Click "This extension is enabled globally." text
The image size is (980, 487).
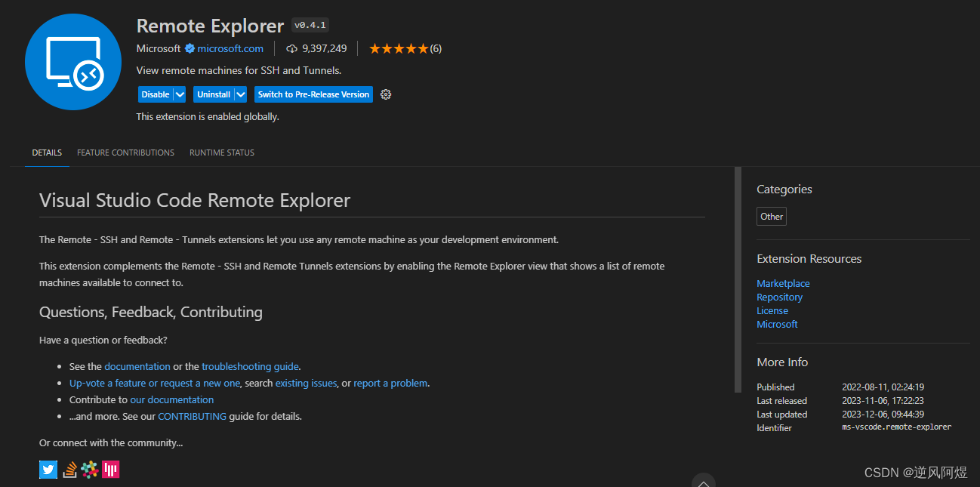point(208,116)
